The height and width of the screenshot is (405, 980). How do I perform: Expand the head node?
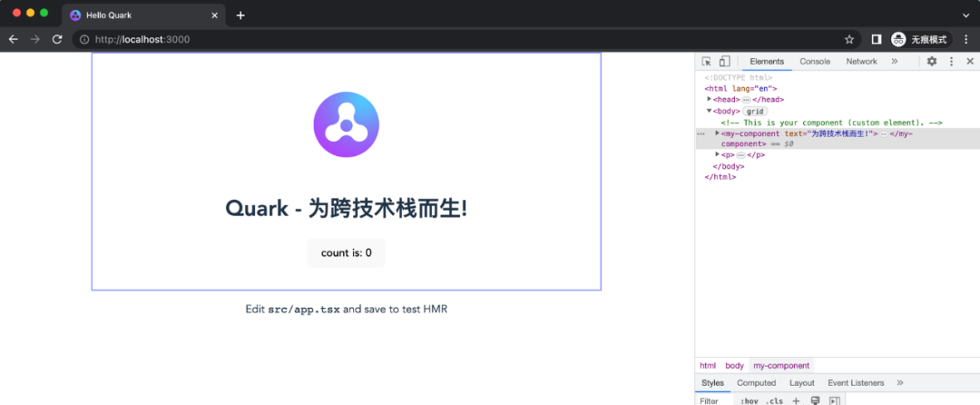[710, 99]
